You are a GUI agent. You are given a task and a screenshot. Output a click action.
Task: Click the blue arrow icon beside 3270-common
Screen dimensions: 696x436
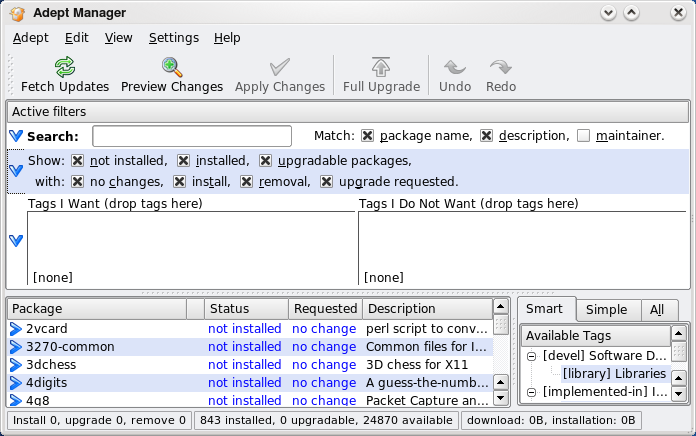[16, 347]
